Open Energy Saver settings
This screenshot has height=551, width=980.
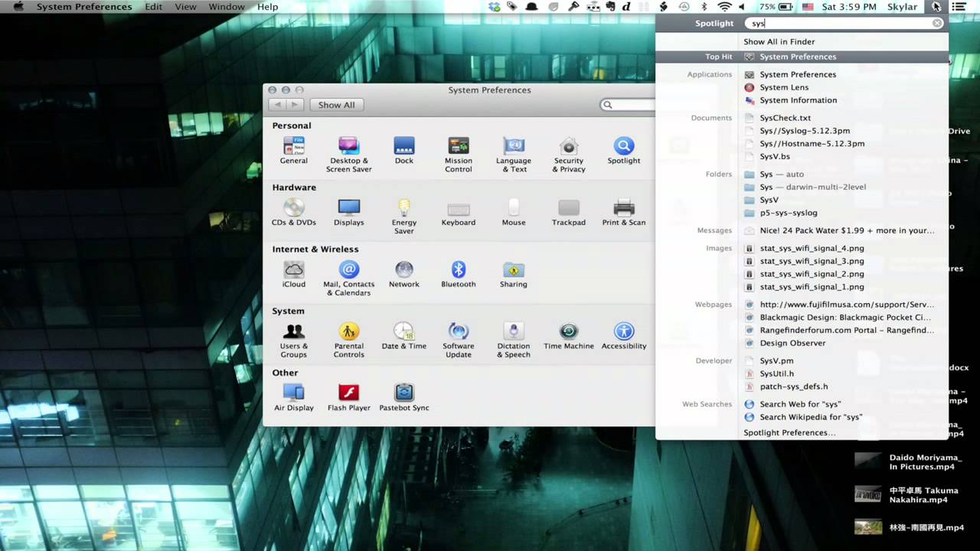point(403,207)
